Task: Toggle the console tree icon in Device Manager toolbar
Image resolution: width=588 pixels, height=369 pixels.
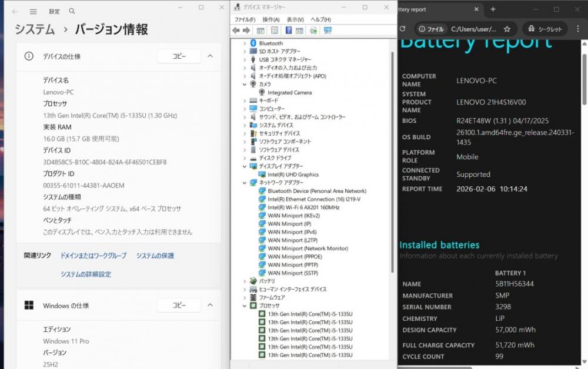Action: tap(260, 31)
